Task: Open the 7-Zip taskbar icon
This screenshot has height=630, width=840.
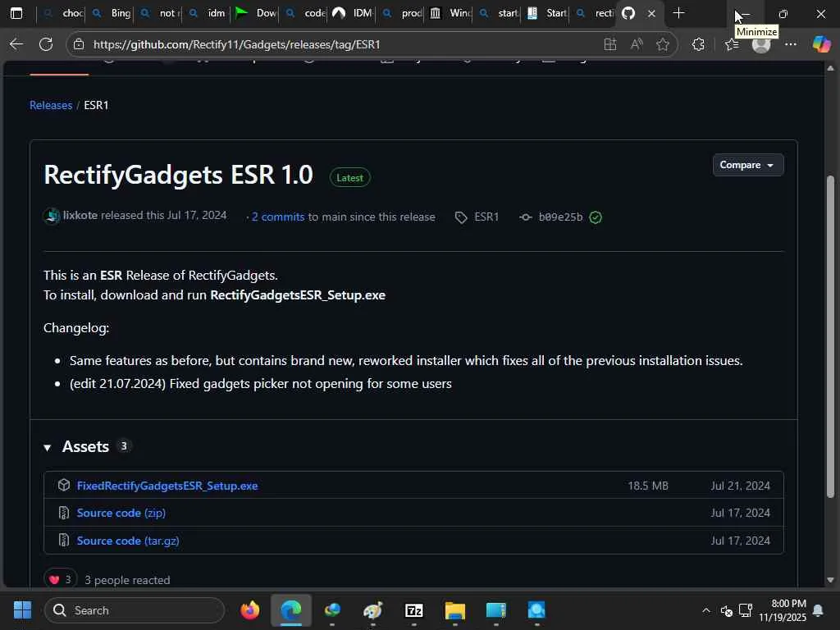Action: tap(414, 610)
